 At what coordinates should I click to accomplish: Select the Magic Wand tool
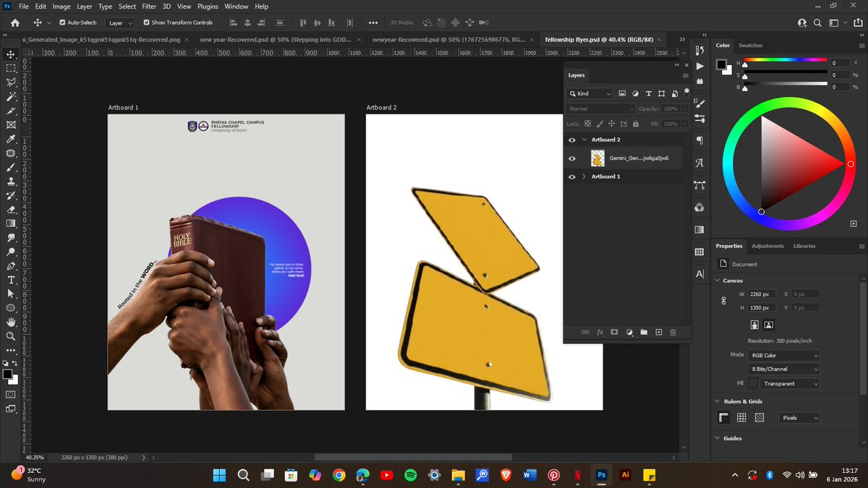click(x=11, y=96)
